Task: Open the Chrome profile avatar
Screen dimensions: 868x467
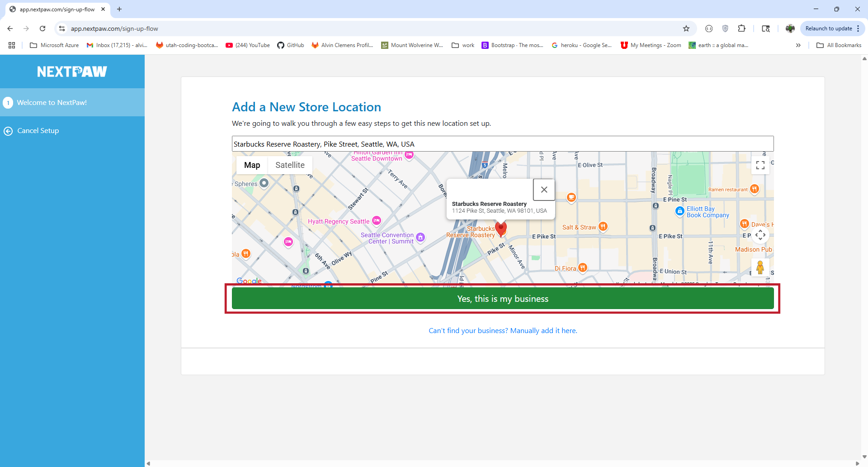Action: (790, 29)
